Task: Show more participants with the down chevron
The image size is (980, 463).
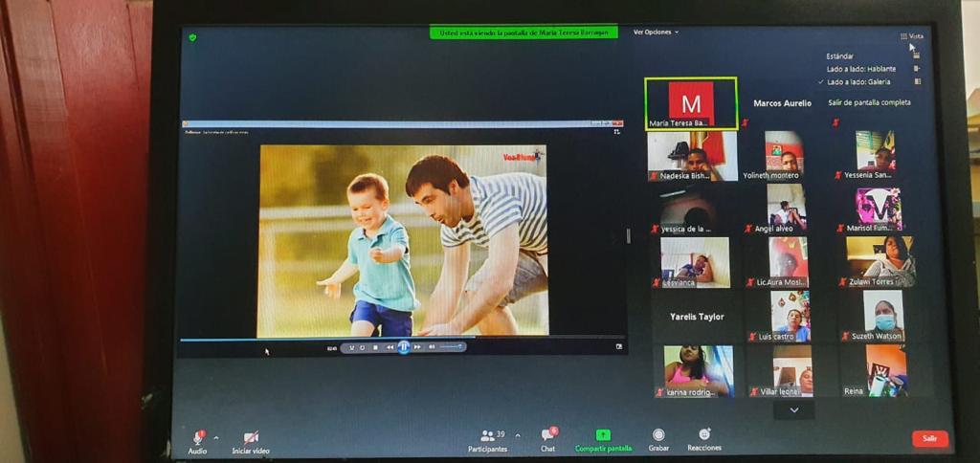Action: tap(793, 409)
